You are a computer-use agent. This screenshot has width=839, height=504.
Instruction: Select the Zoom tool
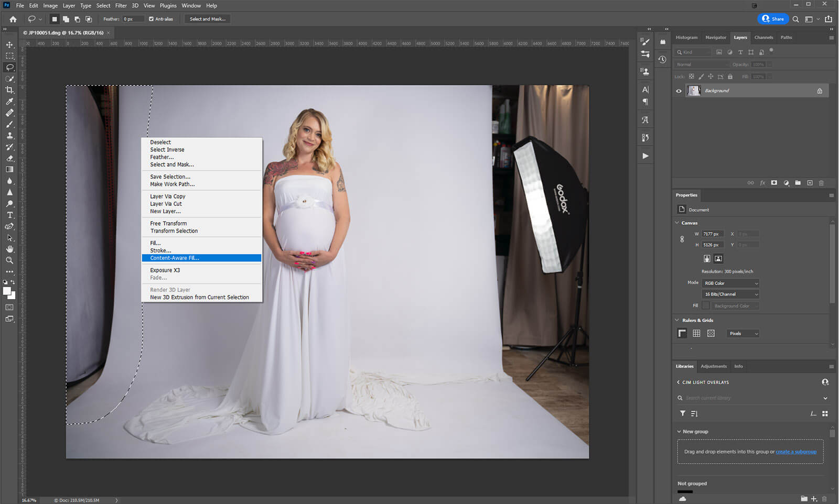[x=9, y=260]
